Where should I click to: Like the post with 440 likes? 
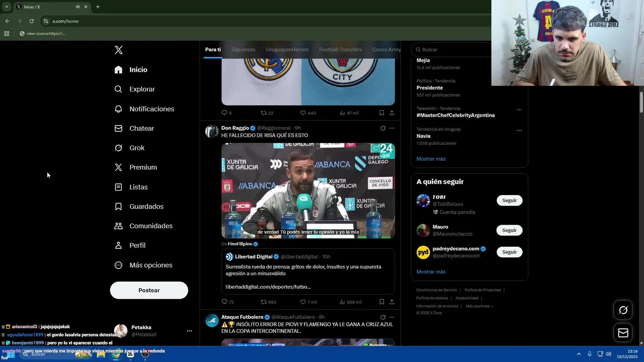coord(308,113)
